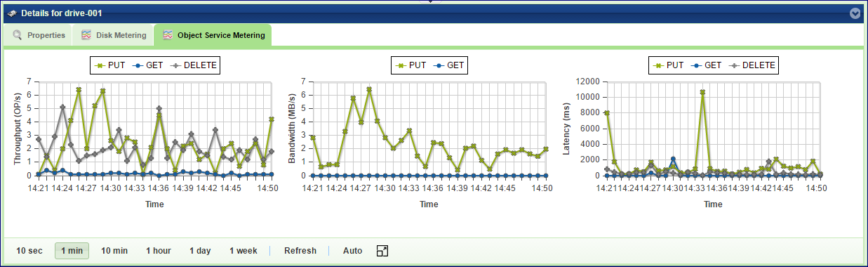Switch to the 1 hour range
This screenshot has height=267, width=868.
(159, 251)
